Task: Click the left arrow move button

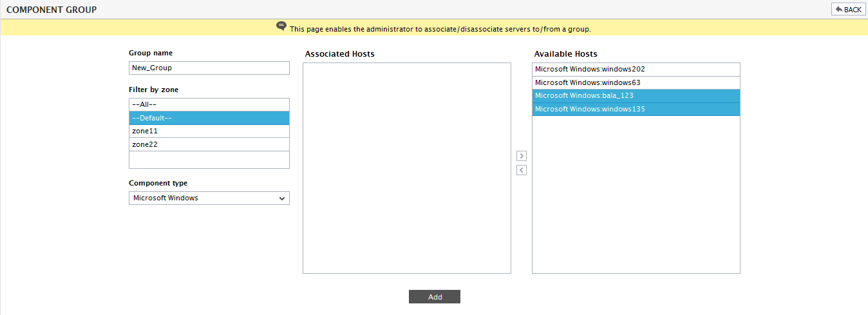Action: tap(522, 170)
